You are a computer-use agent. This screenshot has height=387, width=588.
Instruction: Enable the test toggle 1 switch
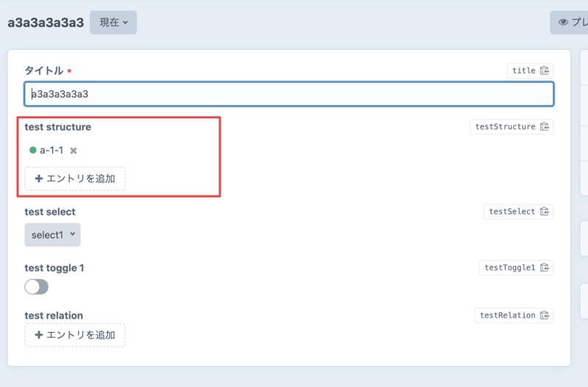pos(37,286)
